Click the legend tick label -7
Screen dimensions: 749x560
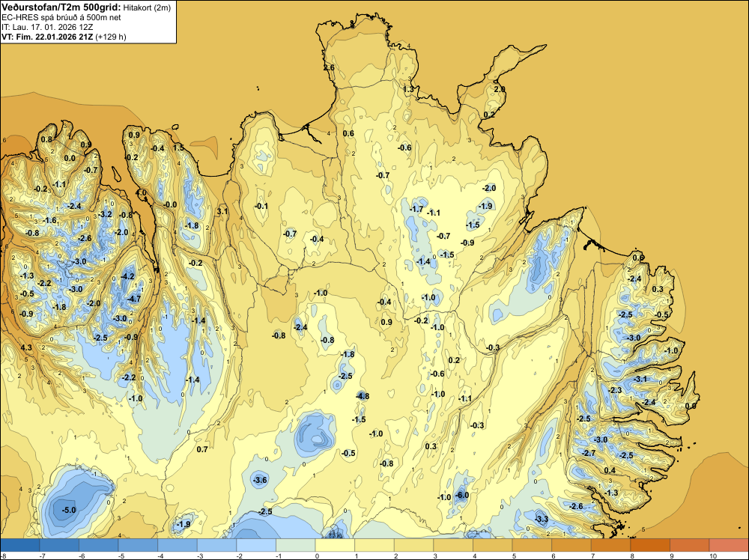(x=43, y=556)
